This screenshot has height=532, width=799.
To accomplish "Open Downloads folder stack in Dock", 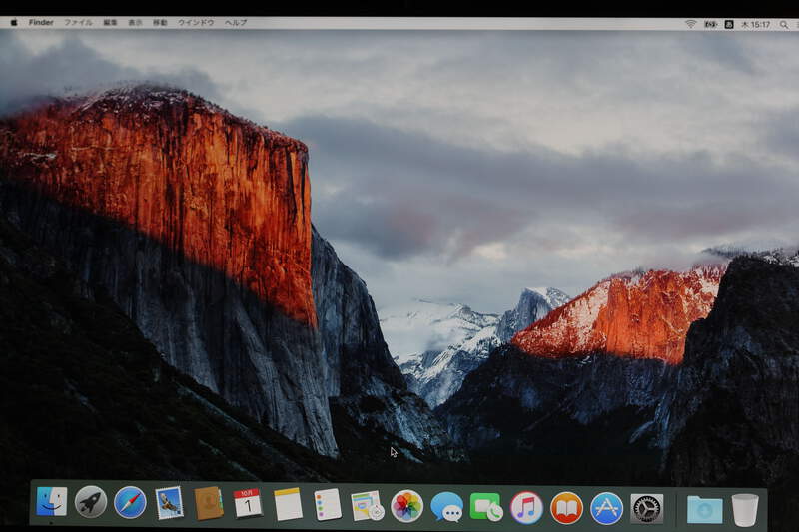I will coord(704,510).
